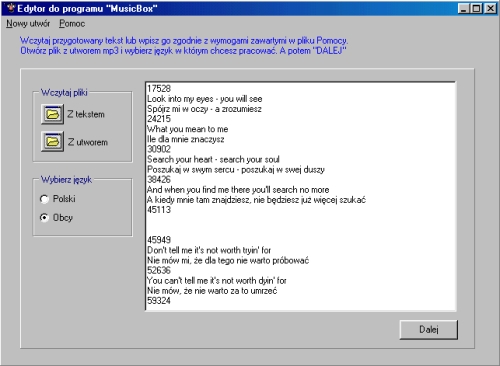Open the folder icon next to "Z utworem"
This screenshot has width=500, height=366.
coord(52,142)
